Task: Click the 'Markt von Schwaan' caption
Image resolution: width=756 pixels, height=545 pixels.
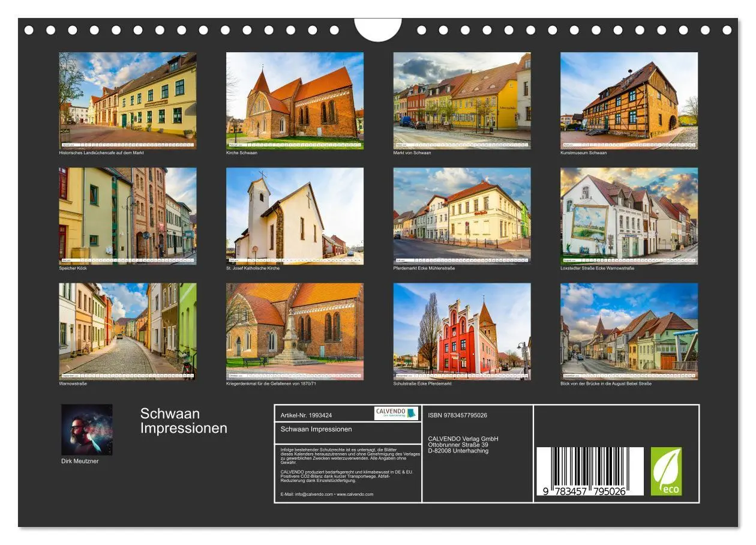Action: pyautogui.click(x=412, y=152)
